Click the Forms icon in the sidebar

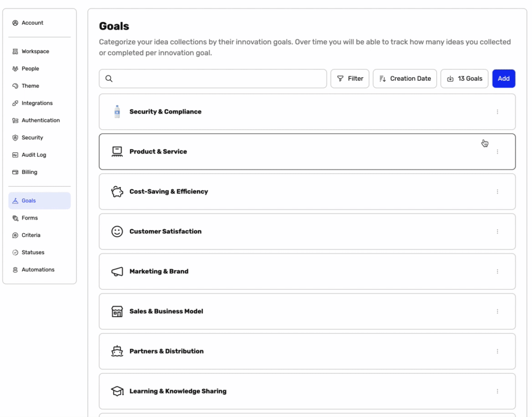pos(15,218)
